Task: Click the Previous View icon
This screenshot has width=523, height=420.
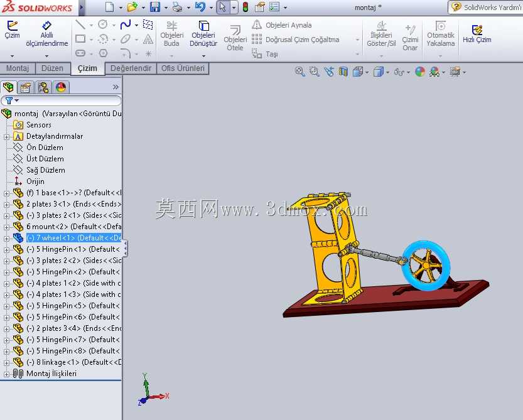Action: point(329,72)
